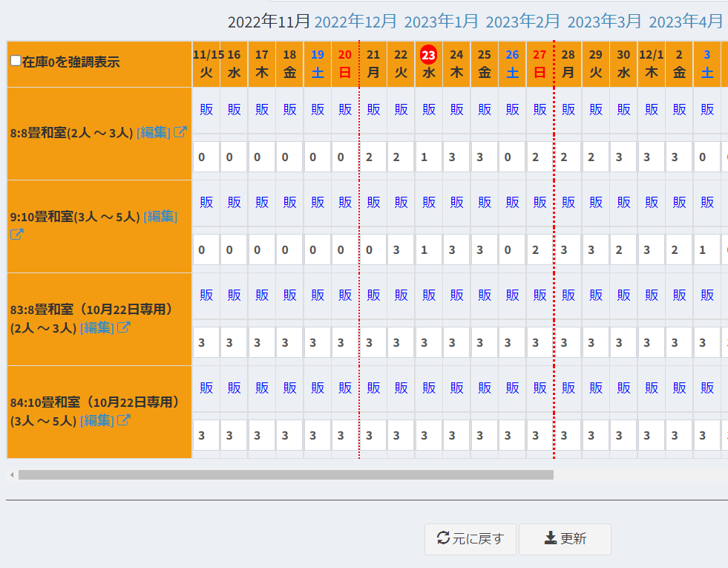Viewport: 728px width, 568px height.
Task: Click 編集 link for 83:8畳和室
Action: (x=96, y=328)
